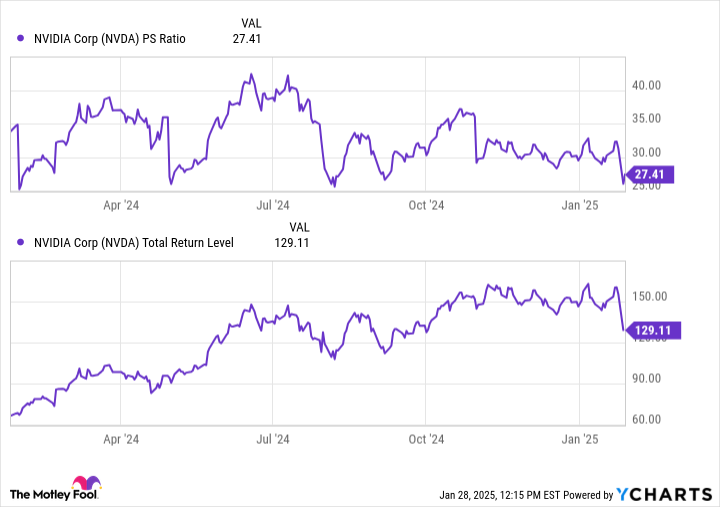This screenshot has width=720, height=507.
Task: Click the 27.41 value flag on PS Ratio chart
Action: tap(653, 174)
